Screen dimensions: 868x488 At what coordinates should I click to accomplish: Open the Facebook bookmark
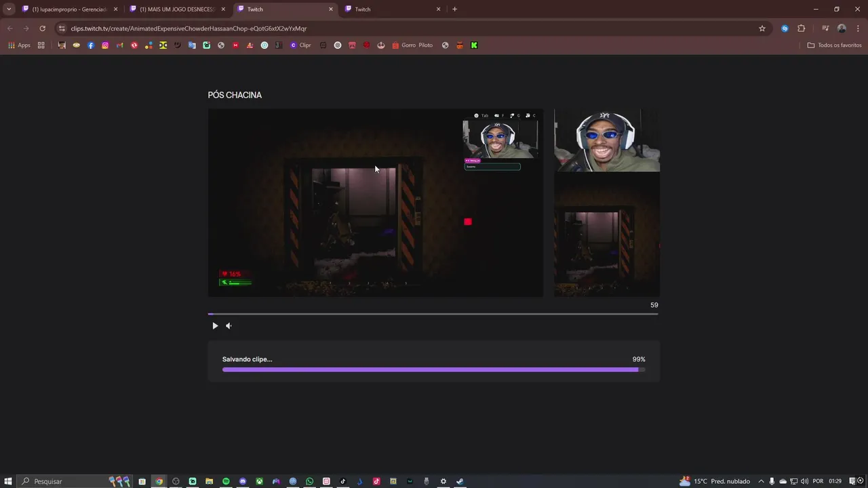click(x=91, y=45)
